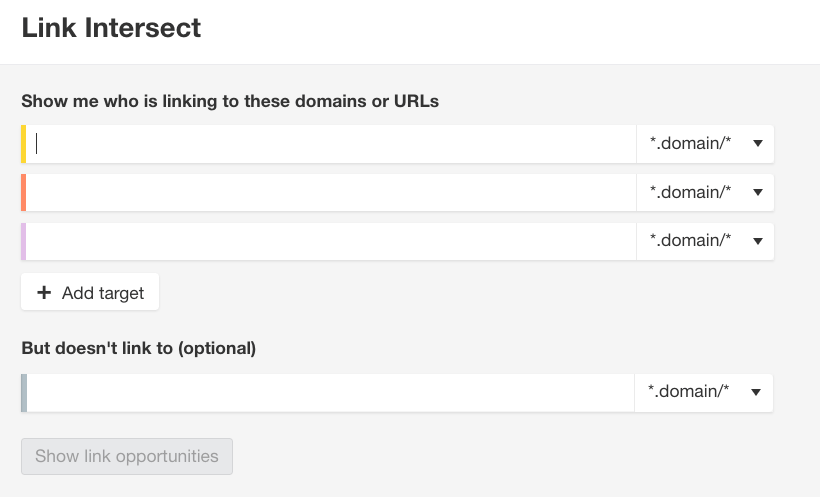
Task: Click the orange color marker of second target
Action: [x=23, y=192]
